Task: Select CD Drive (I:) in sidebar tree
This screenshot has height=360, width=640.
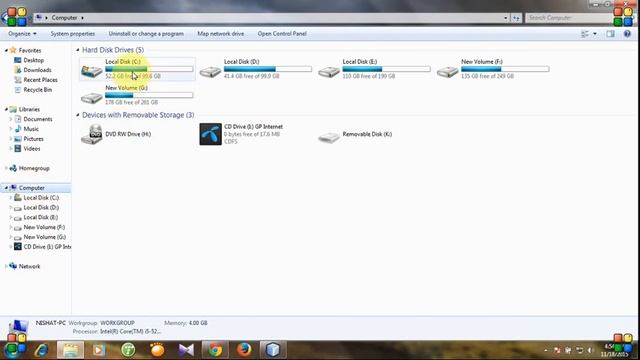Action: click(x=47, y=247)
